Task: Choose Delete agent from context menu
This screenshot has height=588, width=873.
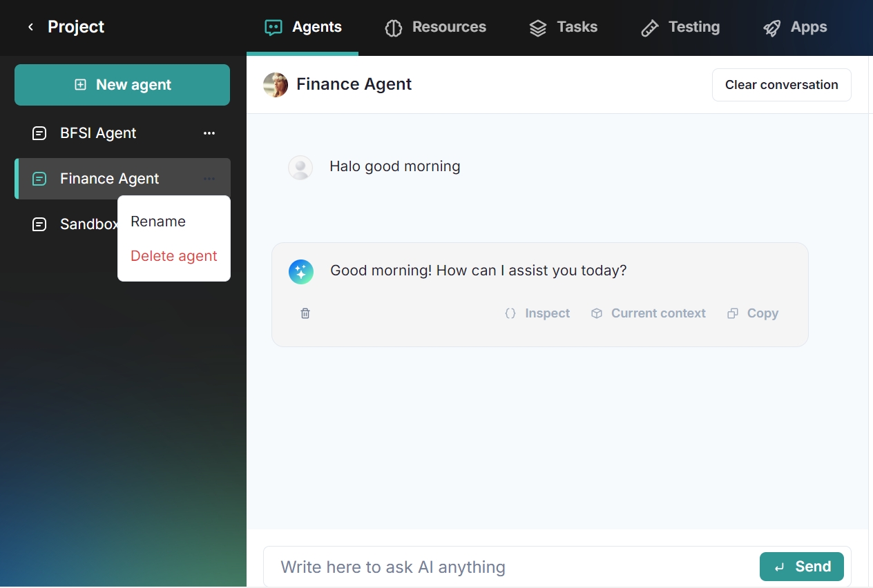Action: coord(174,256)
